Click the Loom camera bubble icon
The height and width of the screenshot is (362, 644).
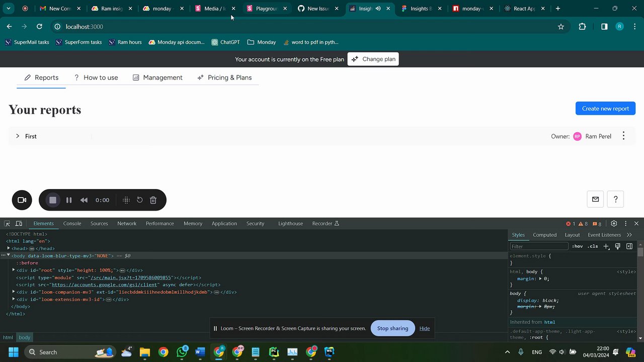point(22,200)
